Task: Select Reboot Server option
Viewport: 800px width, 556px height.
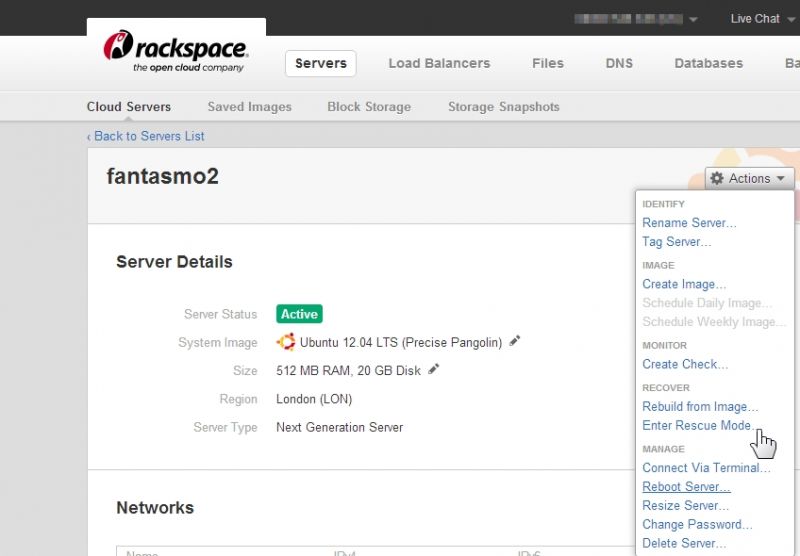Action: [x=686, y=487]
